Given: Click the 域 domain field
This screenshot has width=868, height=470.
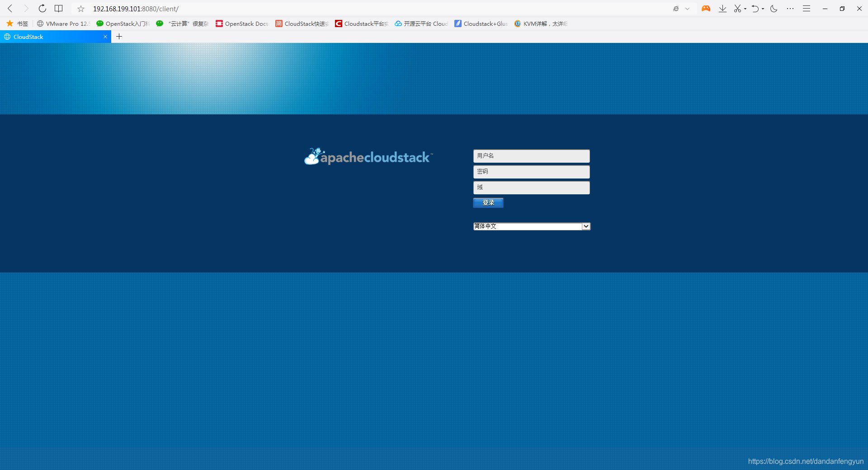Looking at the screenshot, I should pos(532,188).
